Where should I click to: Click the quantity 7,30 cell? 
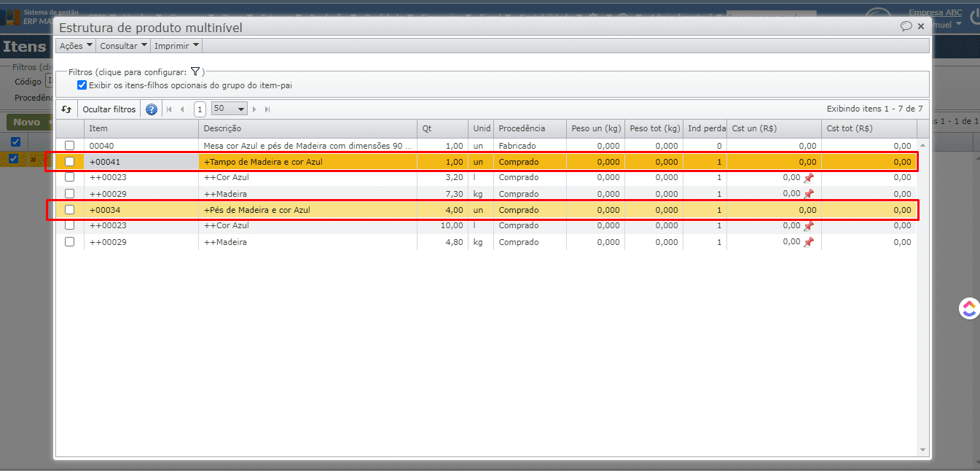click(x=442, y=194)
